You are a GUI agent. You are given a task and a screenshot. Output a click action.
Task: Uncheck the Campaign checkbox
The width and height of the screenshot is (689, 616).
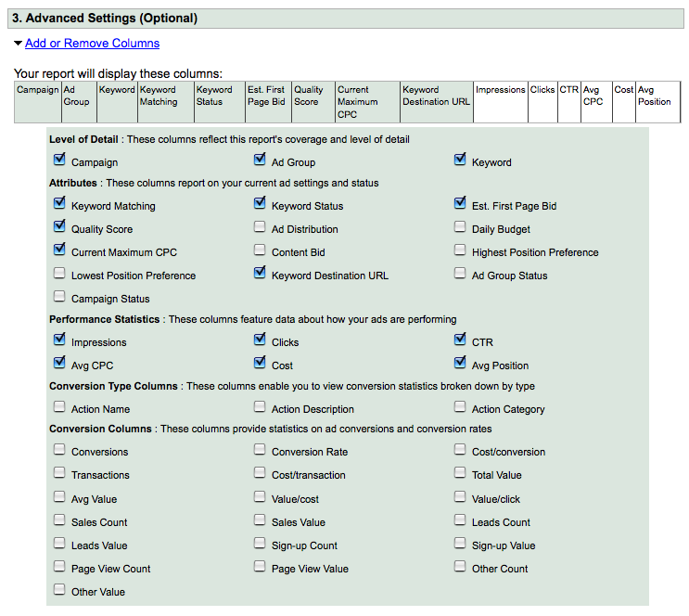point(60,160)
